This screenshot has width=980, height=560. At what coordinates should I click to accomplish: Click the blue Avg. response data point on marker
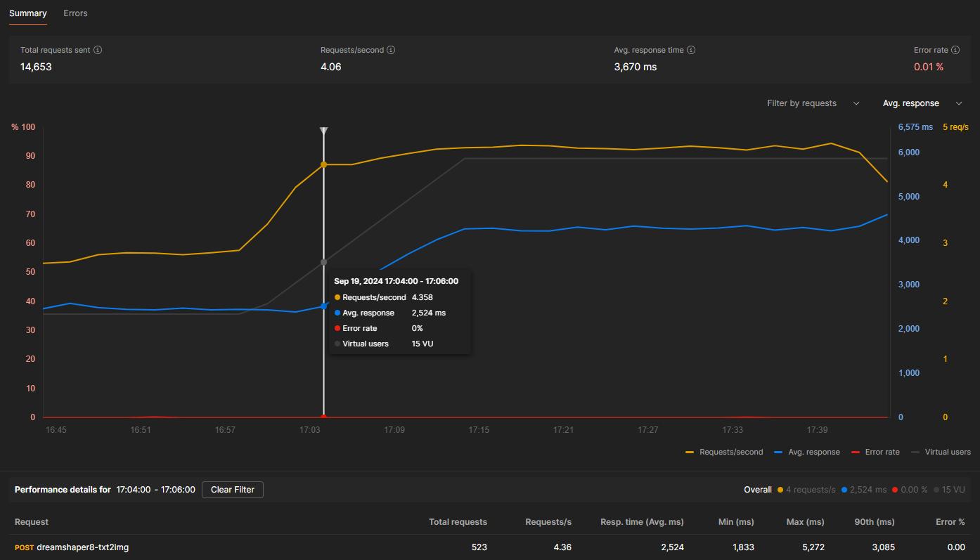pyautogui.click(x=323, y=306)
